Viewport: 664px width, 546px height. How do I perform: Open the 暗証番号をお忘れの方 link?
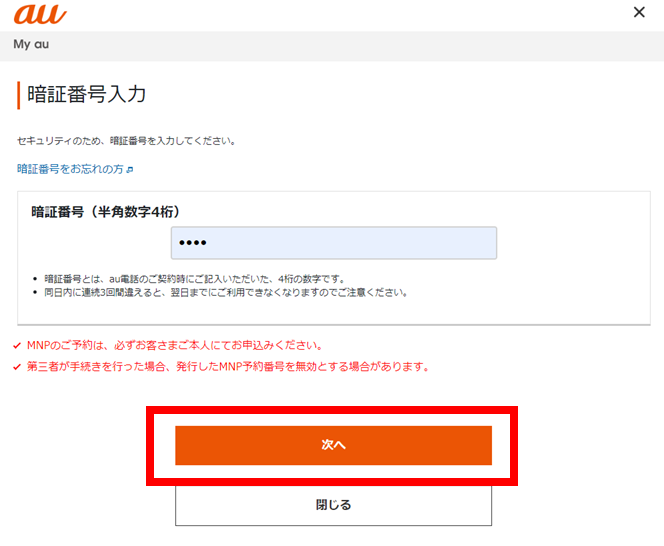(x=70, y=169)
